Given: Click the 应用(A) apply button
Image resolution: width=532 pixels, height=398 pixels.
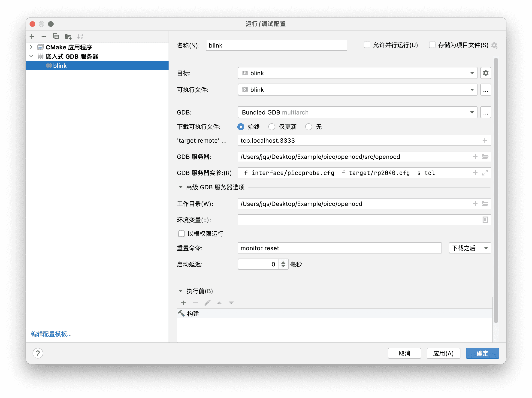Looking at the screenshot, I should click(443, 353).
